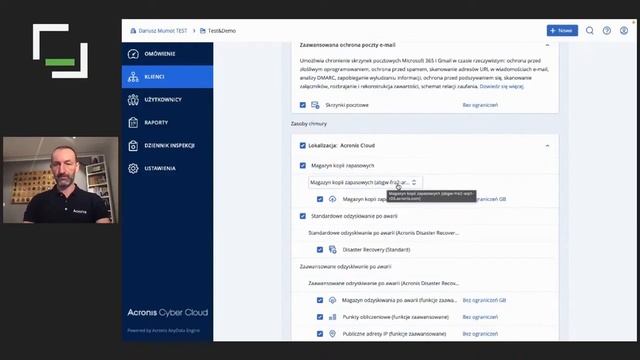Uncheck the Disaster Recovery (Standard) checkbox

coord(320,249)
